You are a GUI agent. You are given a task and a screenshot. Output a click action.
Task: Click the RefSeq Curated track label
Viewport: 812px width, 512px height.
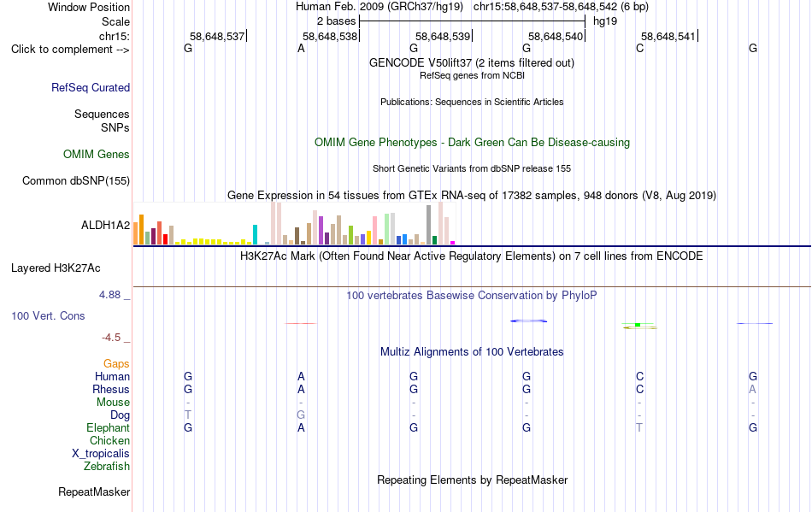[91, 87]
